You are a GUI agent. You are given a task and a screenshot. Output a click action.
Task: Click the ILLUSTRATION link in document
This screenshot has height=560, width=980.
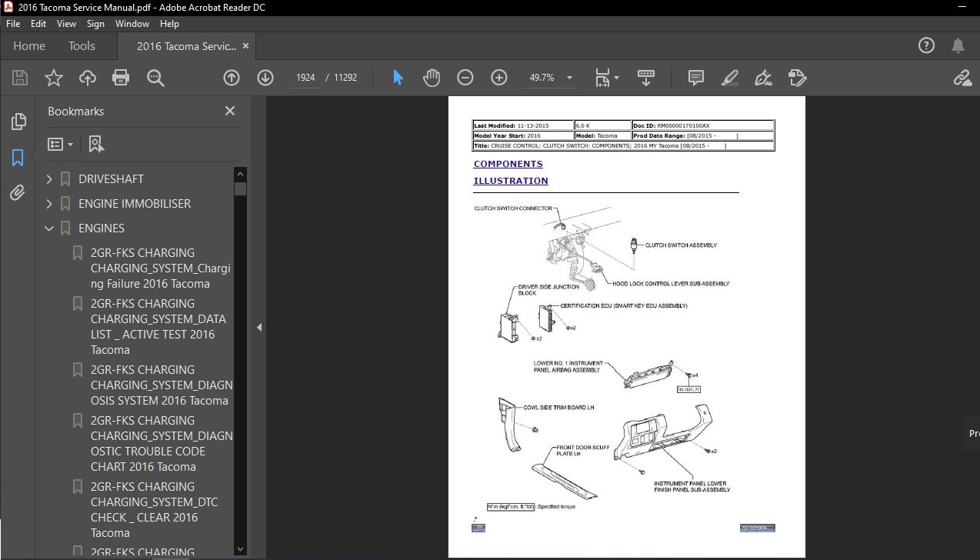[511, 181]
